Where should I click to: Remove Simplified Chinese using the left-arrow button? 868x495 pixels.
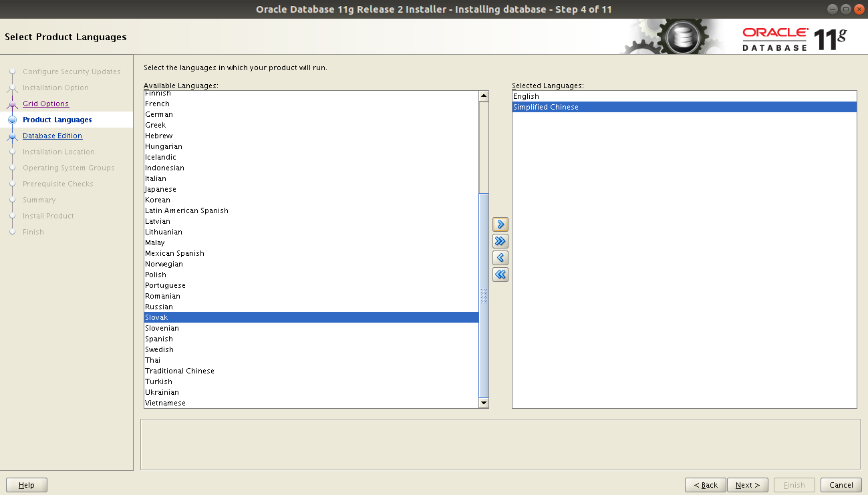[500, 258]
